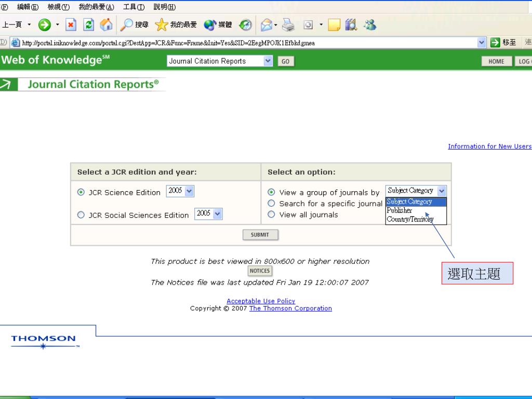Click the green Forward arrow button
532x399 pixels.
pos(45,25)
